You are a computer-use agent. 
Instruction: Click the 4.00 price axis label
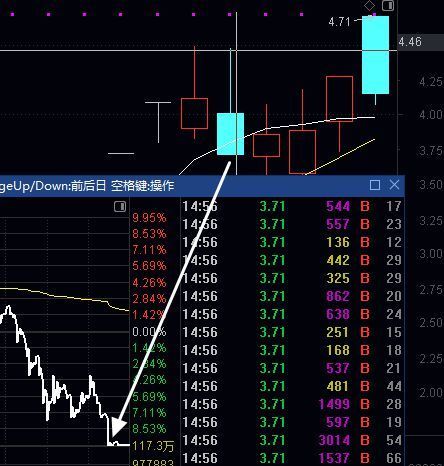click(x=431, y=115)
